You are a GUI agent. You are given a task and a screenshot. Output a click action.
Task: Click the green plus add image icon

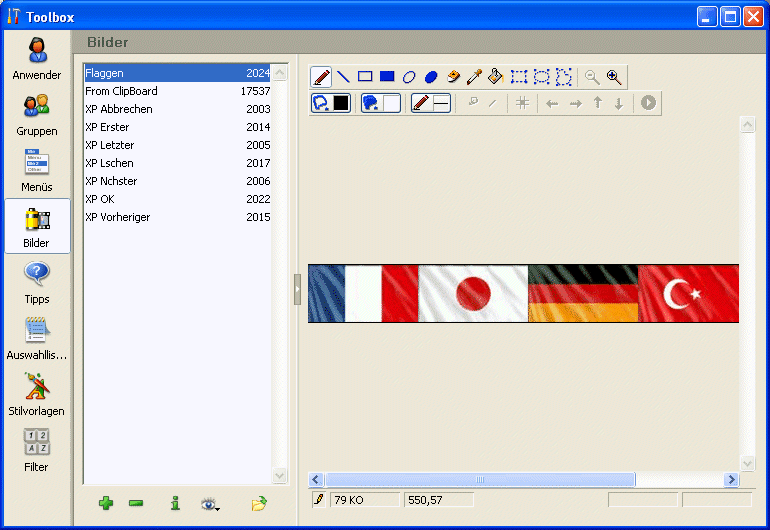click(x=105, y=504)
